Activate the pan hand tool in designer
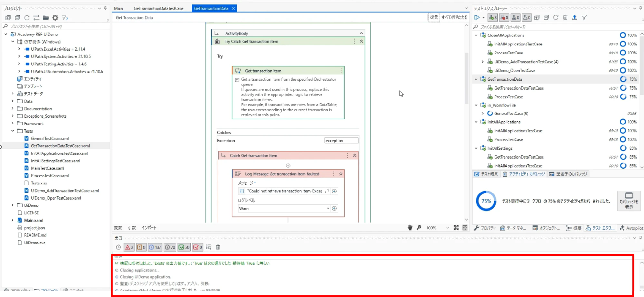This screenshot has height=297, width=644. click(x=410, y=228)
